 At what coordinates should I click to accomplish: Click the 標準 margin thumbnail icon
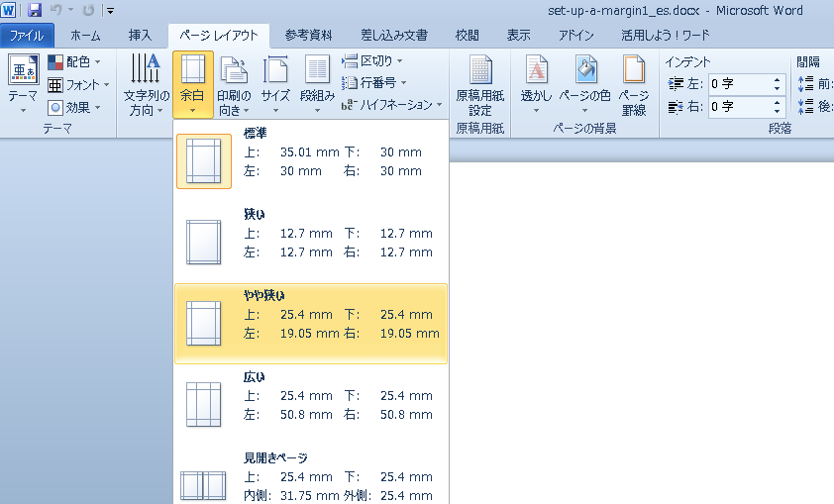204,161
